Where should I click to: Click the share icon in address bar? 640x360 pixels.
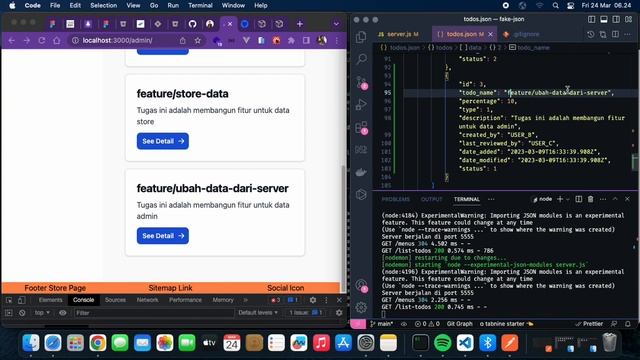182,40
